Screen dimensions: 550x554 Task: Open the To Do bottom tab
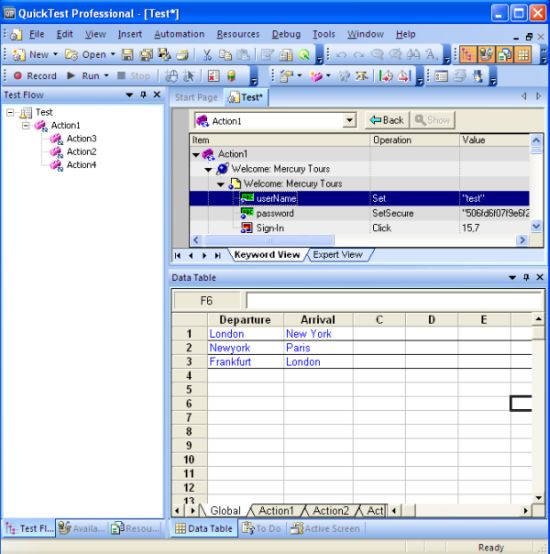pos(261,528)
